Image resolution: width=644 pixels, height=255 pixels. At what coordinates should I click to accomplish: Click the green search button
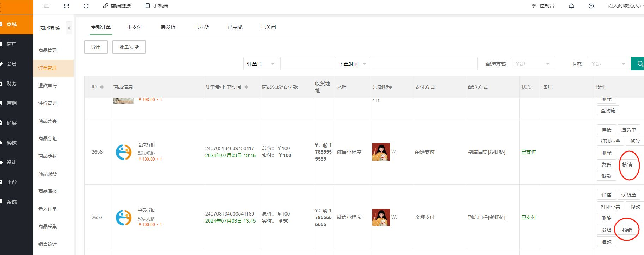click(x=639, y=64)
